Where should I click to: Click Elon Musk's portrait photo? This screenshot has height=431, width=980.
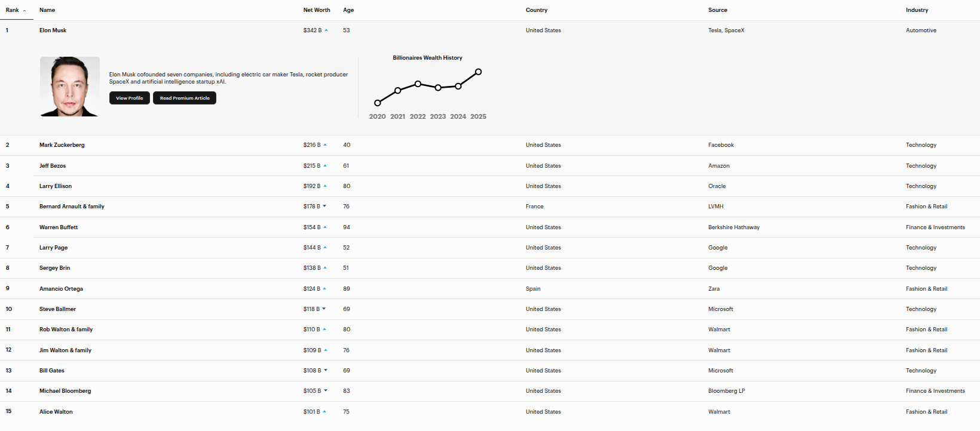click(69, 87)
